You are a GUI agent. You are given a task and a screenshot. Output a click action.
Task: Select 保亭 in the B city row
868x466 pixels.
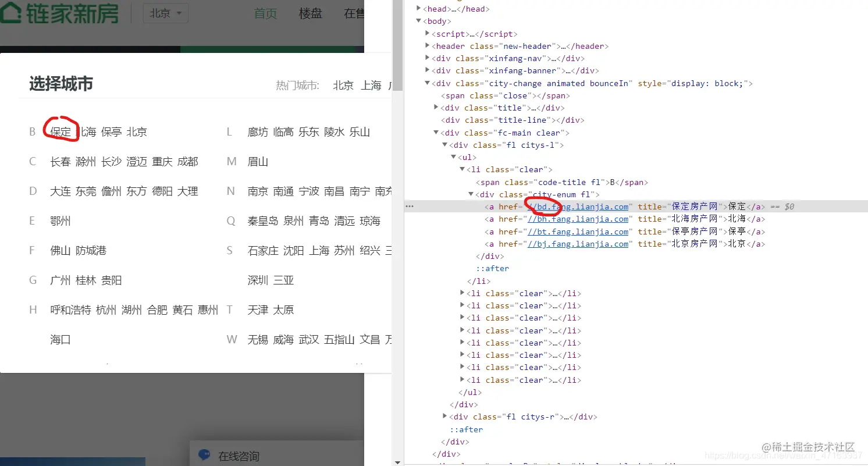[x=111, y=132]
